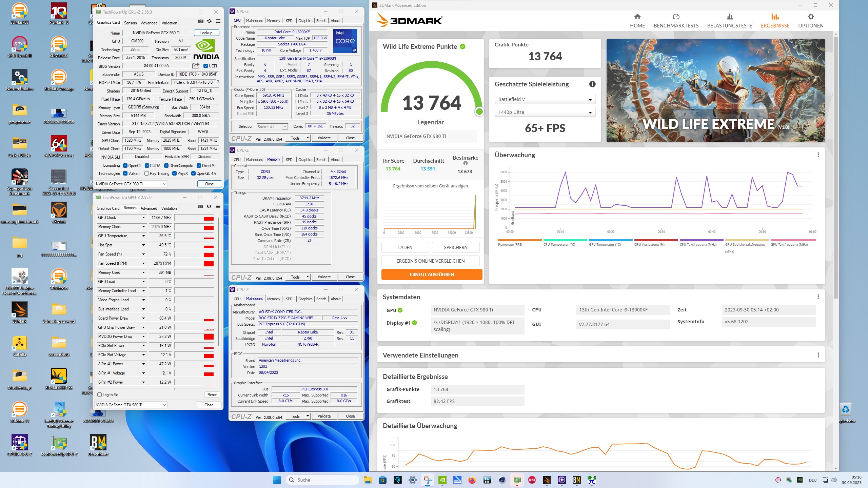The width and height of the screenshot is (868, 488).
Task: Open OPTIONEN gear icon in 3DMark
Action: [811, 17]
